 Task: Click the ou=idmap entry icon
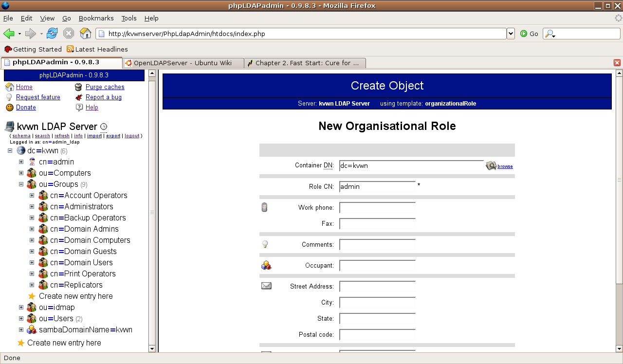[32, 307]
